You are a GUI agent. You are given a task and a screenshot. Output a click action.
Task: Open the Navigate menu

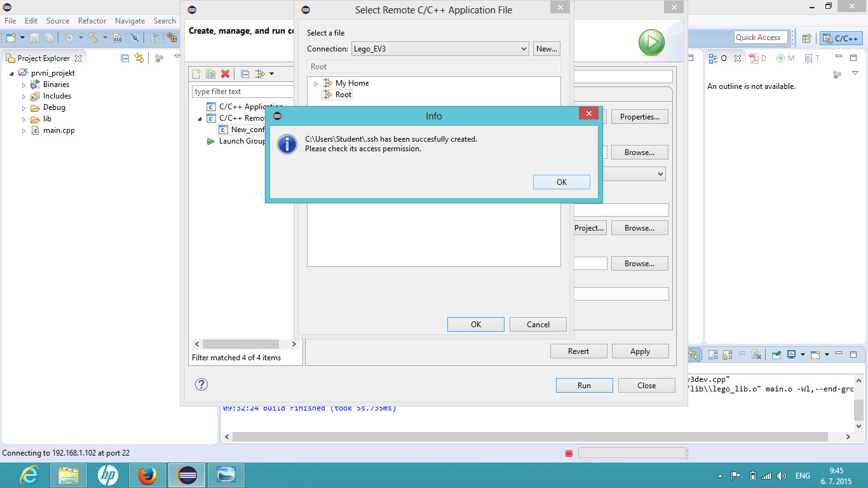pos(130,21)
